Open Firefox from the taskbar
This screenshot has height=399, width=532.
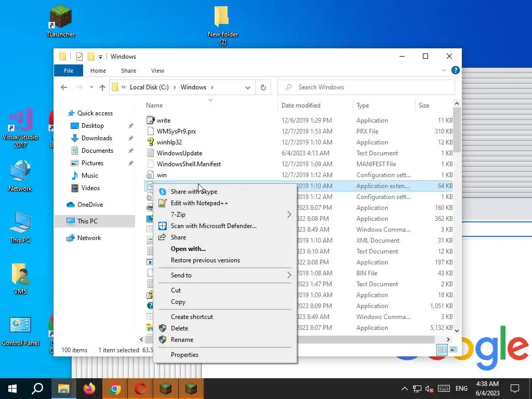89,389
